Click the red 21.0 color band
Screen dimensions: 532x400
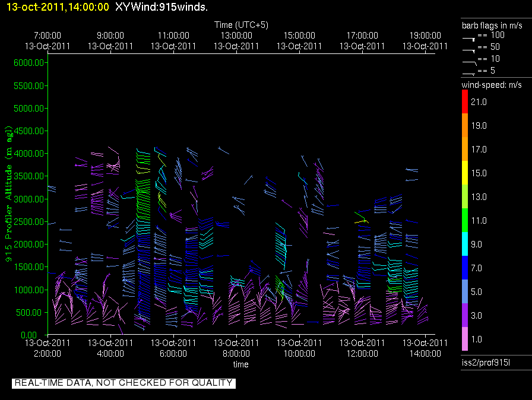click(465, 101)
